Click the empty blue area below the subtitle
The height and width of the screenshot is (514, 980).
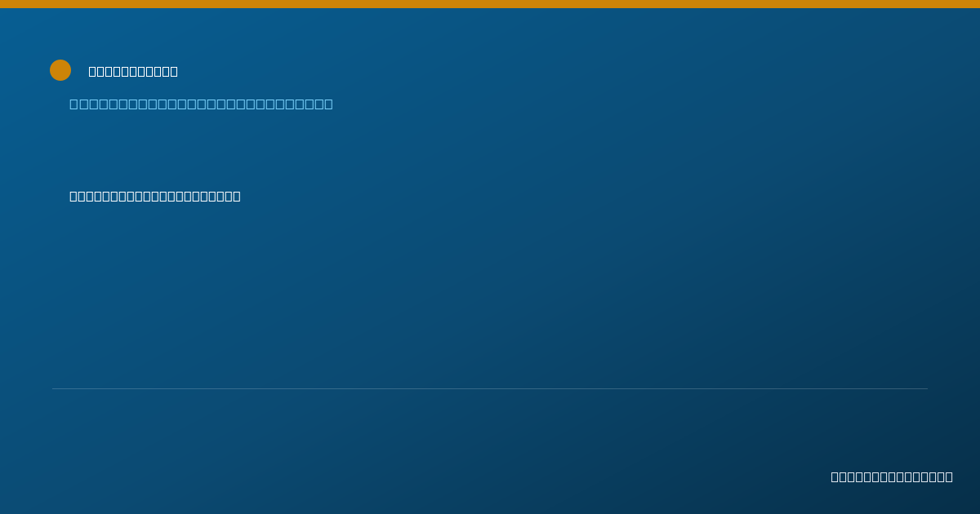click(x=490, y=294)
